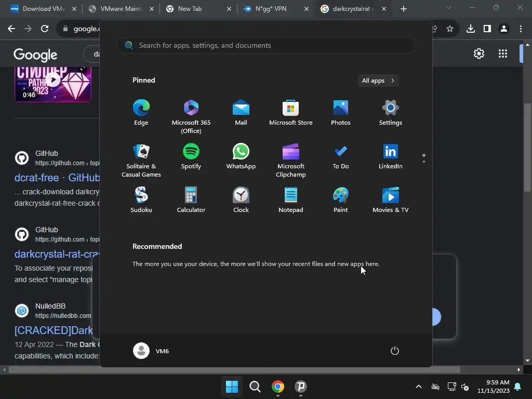Open the Mail app
Screen dimensions: 532x399
241,113
